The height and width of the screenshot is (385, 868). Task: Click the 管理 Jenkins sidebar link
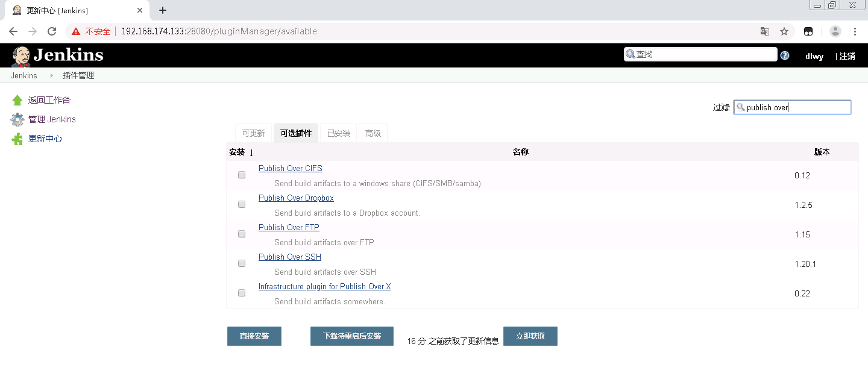click(x=52, y=119)
